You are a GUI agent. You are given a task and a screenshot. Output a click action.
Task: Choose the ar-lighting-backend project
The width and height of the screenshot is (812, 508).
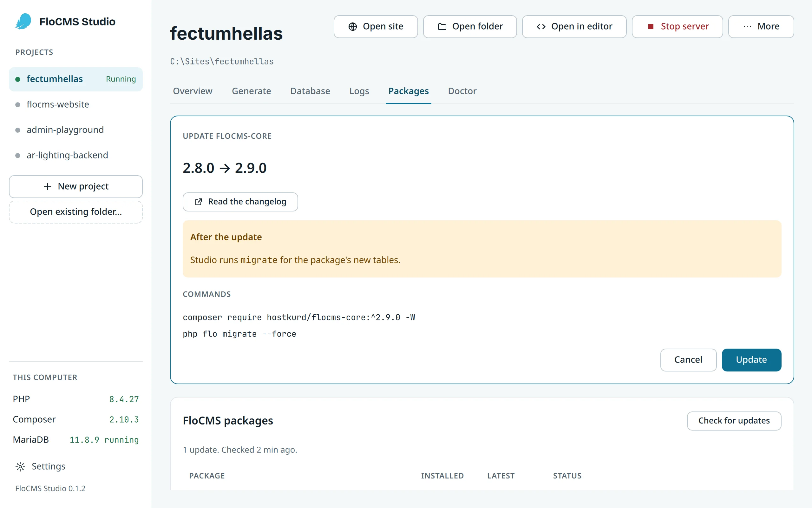coord(76,155)
